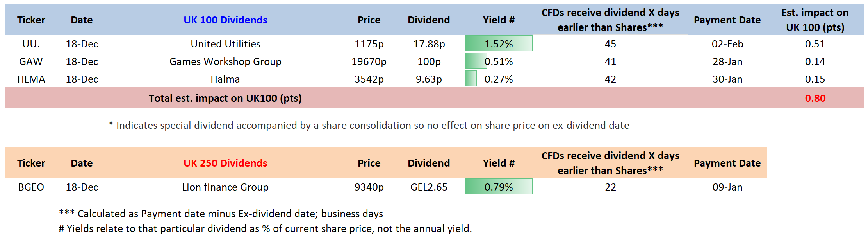Open the UK 250 Dividends heading link

pyautogui.click(x=225, y=163)
